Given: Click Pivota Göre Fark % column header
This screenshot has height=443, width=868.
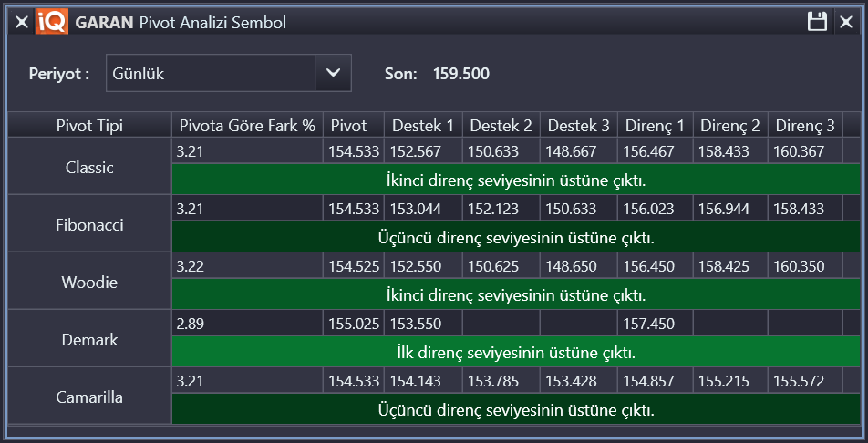Looking at the screenshot, I should click(x=247, y=125).
